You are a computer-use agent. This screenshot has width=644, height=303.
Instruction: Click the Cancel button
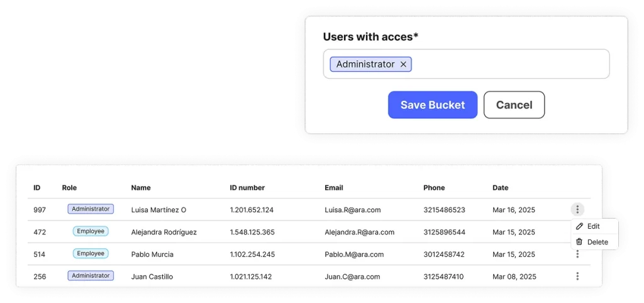(514, 105)
